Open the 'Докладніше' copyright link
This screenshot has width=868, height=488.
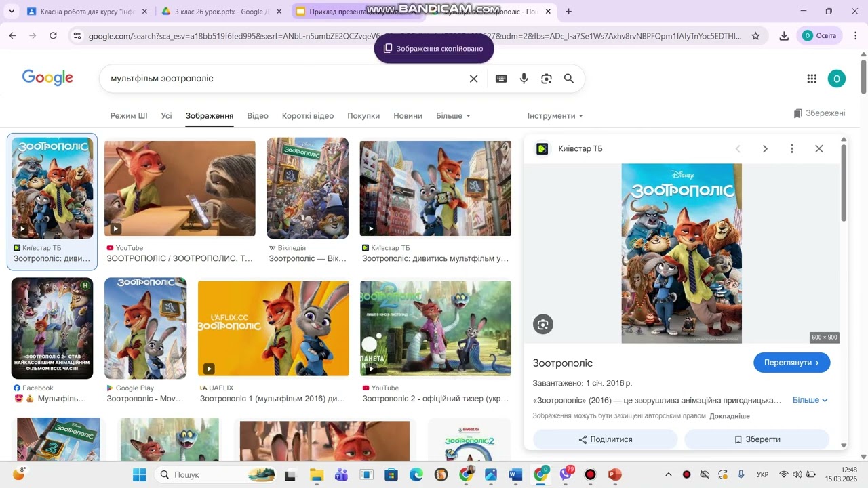click(x=730, y=416)
